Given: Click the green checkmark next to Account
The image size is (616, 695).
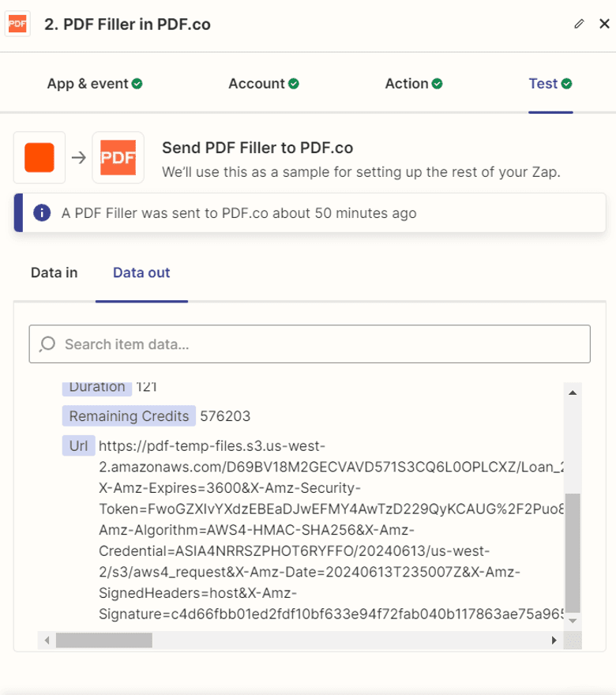Looking at the screenshot, I should pyautogui.click(x=295, y=83).
